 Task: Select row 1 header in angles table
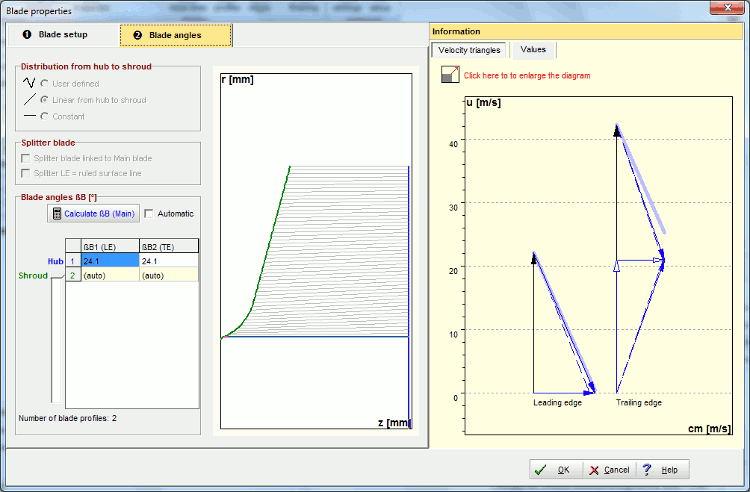click(x=73, y=261)
